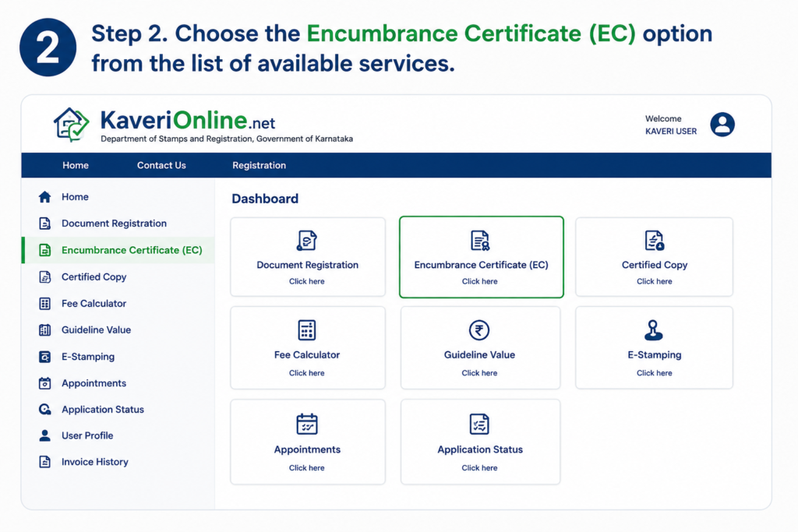Select Encumbrance Certificate (EC) sidebar label
Screen dimensions: 798x532
[x=132, y=250]
